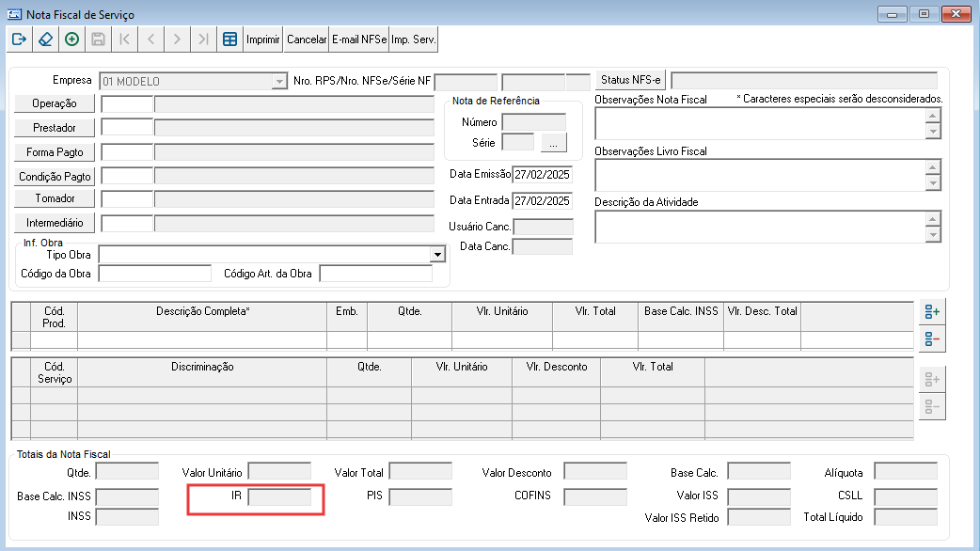980x551 pixels.
Task: Click the eraser clear-form icon
Action: tap(46, 39)
